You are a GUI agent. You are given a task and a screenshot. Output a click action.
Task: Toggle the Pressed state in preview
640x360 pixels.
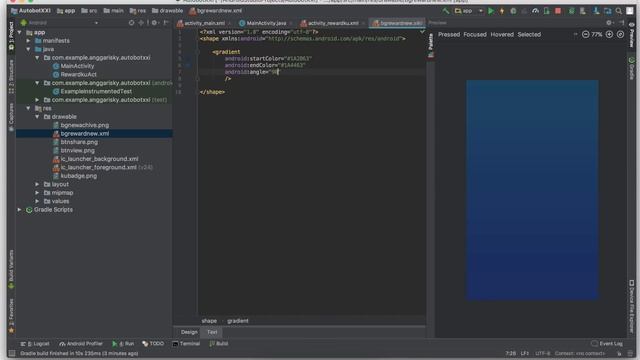[449, 35]
